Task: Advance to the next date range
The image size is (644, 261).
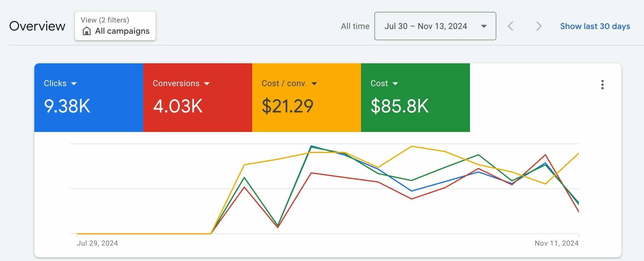Action: click(x=539, y=26)
